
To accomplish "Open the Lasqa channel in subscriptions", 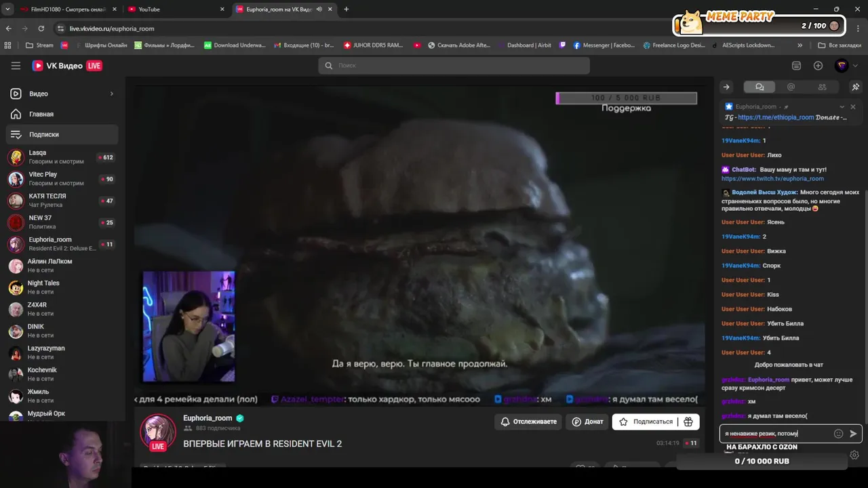I will coord(62,157).
